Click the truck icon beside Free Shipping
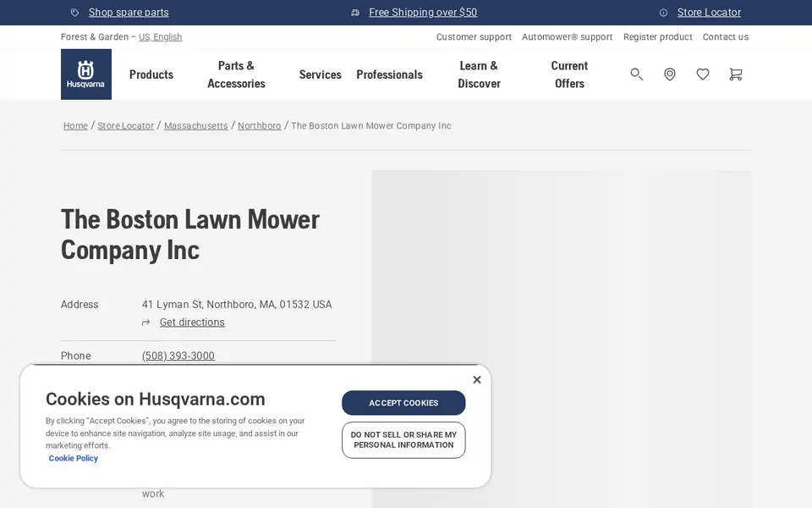Image resolution: width=812 pixels, height=508 pixels. pos(355,13)
